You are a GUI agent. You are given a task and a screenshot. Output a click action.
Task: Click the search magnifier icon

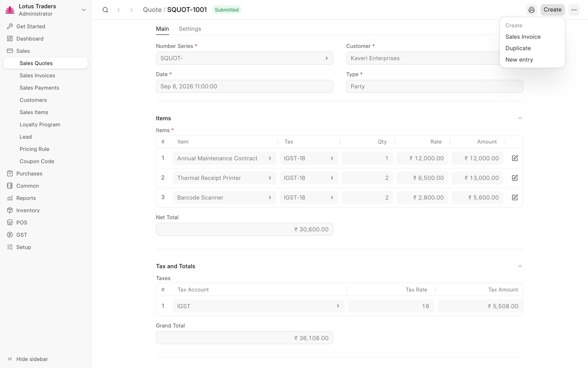tap(105, 10)
